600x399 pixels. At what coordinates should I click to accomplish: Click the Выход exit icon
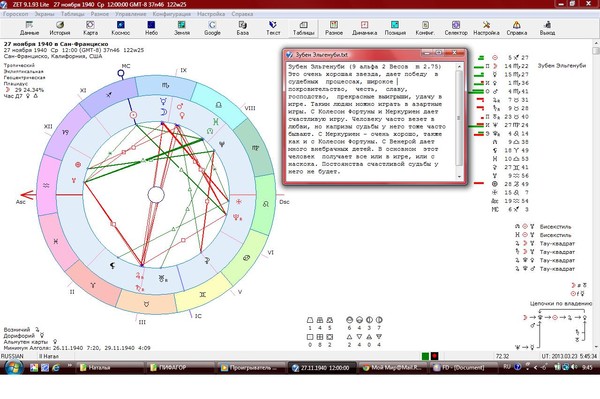[x=547, y=28]
